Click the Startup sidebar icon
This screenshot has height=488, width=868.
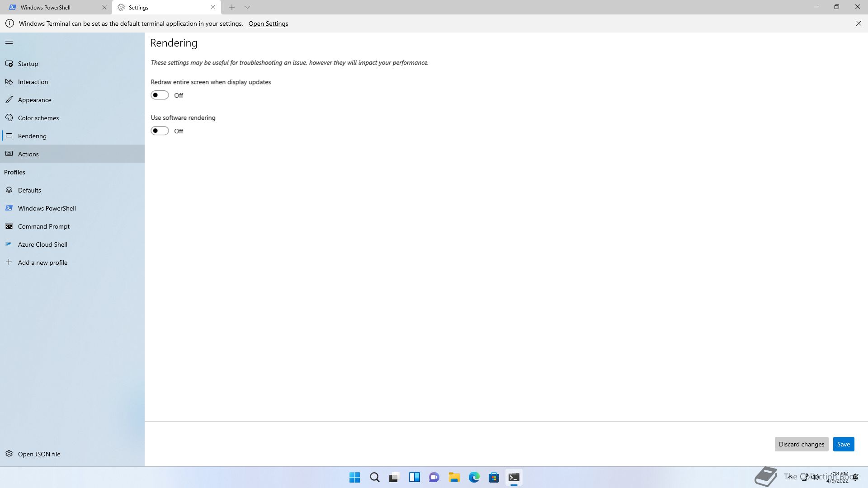tap(9, 64)
